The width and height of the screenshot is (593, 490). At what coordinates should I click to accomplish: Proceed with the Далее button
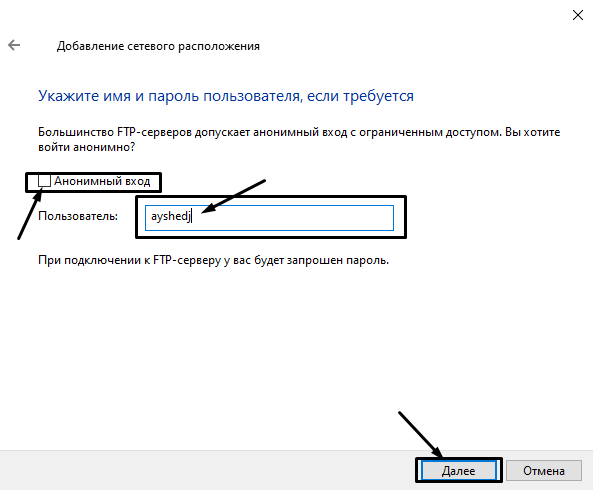click(x=459, y=471)
